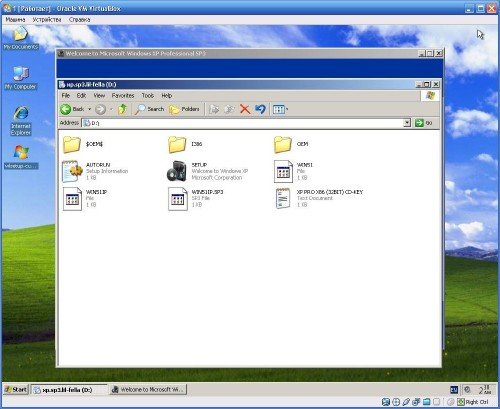Toggle the Folders pane button

pos(184,109)
